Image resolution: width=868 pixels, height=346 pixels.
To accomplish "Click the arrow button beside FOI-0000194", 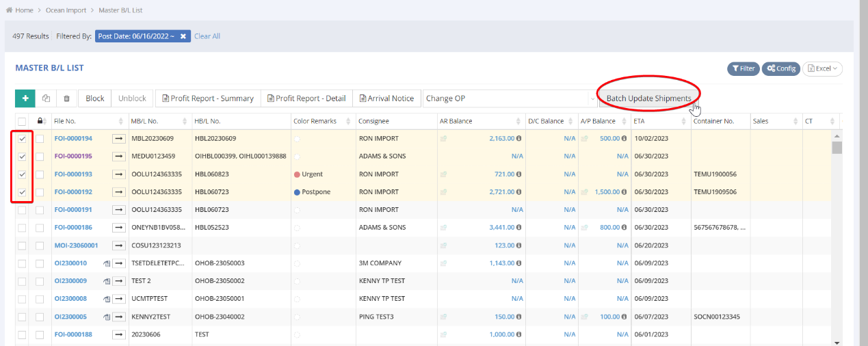I will tap(119, 139).
